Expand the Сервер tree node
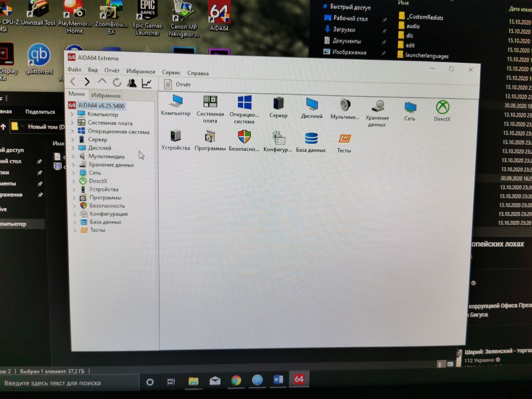This screenshot has height=399, width=532. 73,140
